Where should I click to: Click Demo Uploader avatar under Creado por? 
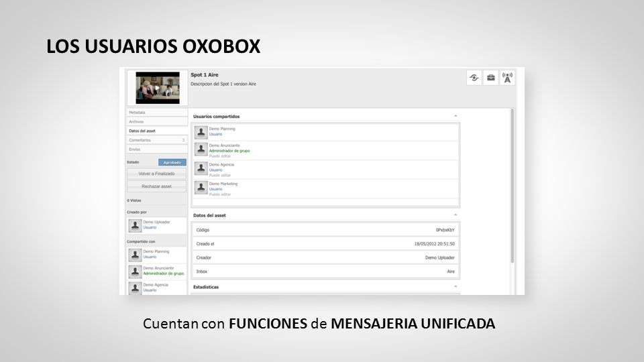[135, 225]
